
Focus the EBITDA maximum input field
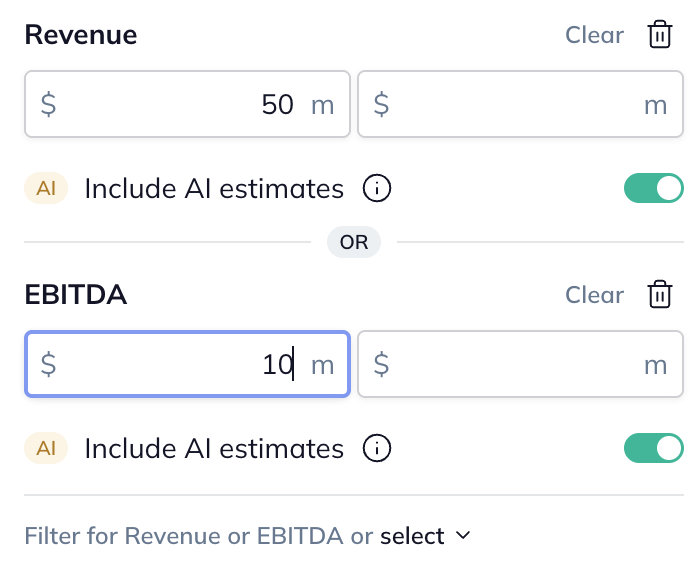pyautogui.click(x=520, y=364)
